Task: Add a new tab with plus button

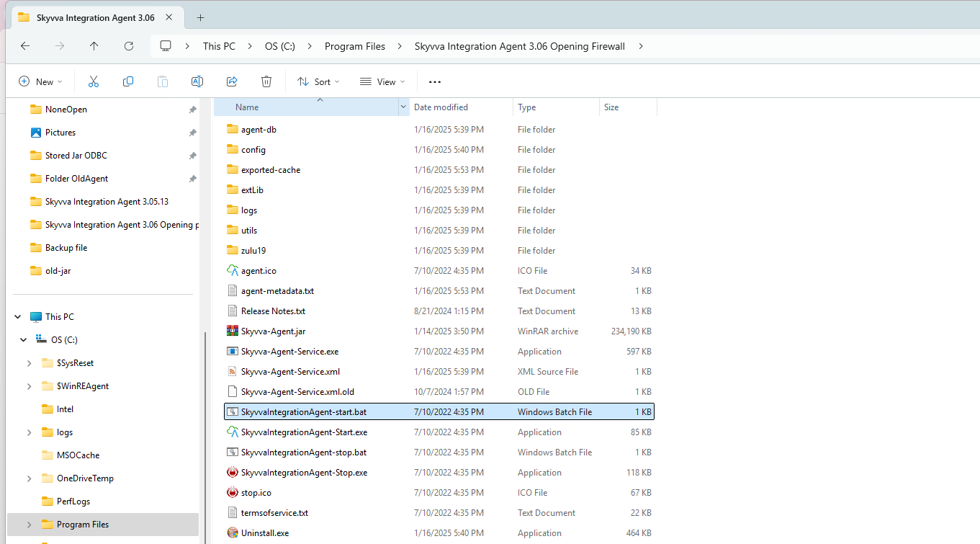Action: (200, 17)
